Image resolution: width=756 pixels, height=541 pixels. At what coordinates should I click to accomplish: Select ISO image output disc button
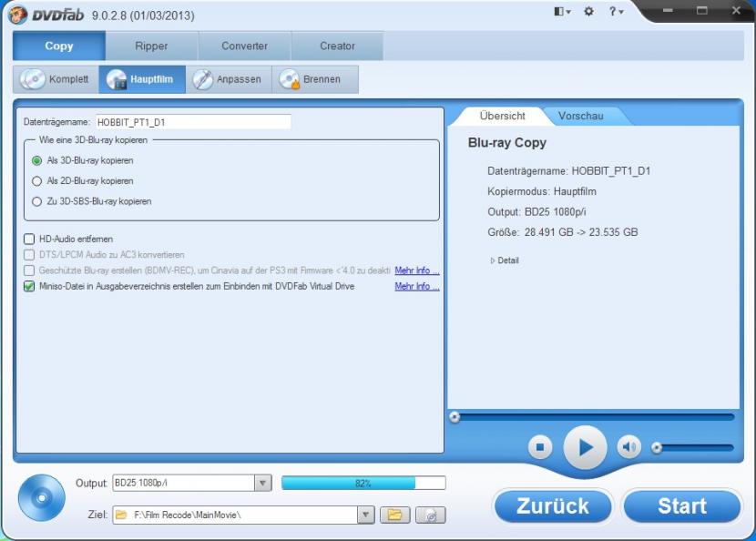pos(431,515)
